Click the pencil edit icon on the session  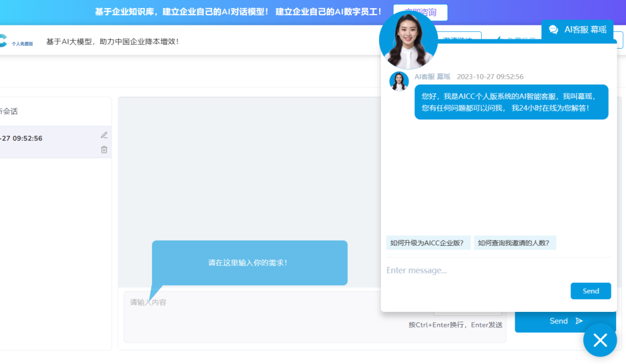(104, 135)
